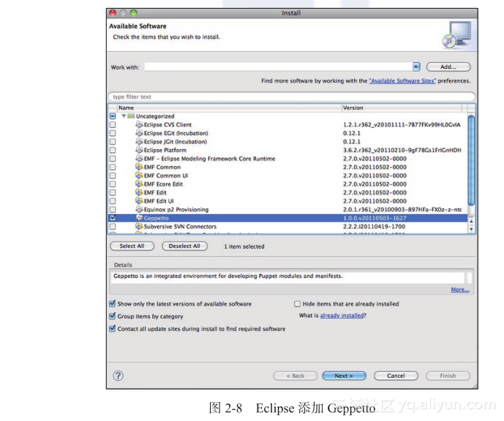The height and width of the screenshot is (421, 504).
Task: Select Geppetto version 1.0.0.v20110503-1627
Action: pos(375,218)
